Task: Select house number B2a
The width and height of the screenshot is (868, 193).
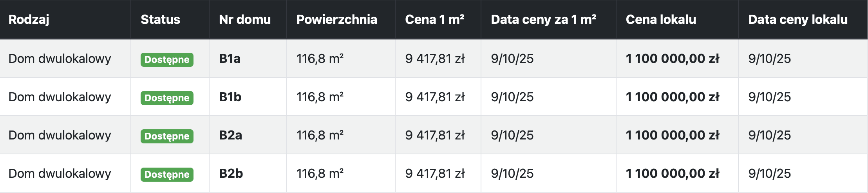Action: (230, 135)
